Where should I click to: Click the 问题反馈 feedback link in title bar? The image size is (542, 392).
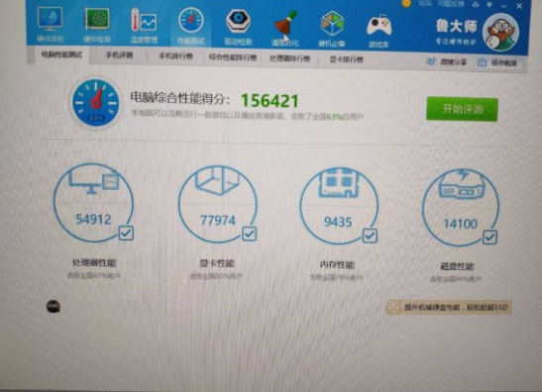click(x=451, y=4)
